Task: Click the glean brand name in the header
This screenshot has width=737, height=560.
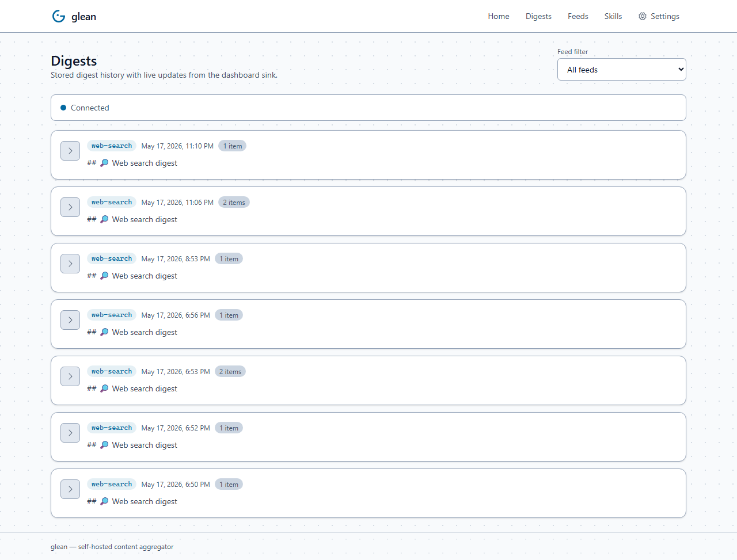Action: (84, 17)
